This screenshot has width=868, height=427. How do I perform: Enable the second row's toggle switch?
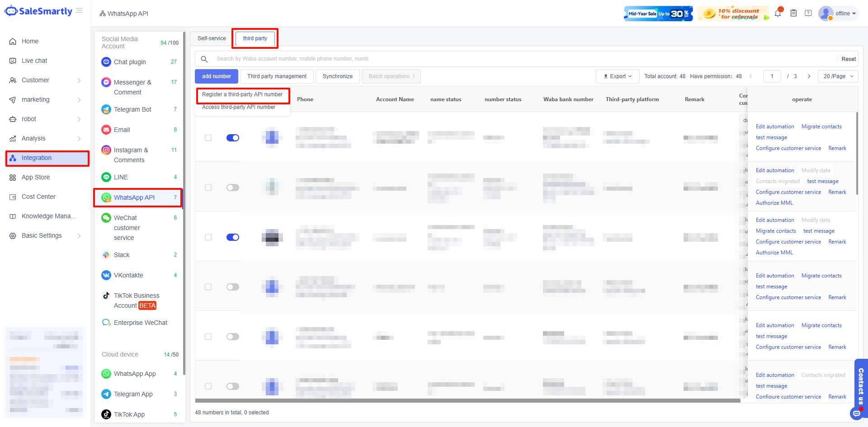(233, 188)
